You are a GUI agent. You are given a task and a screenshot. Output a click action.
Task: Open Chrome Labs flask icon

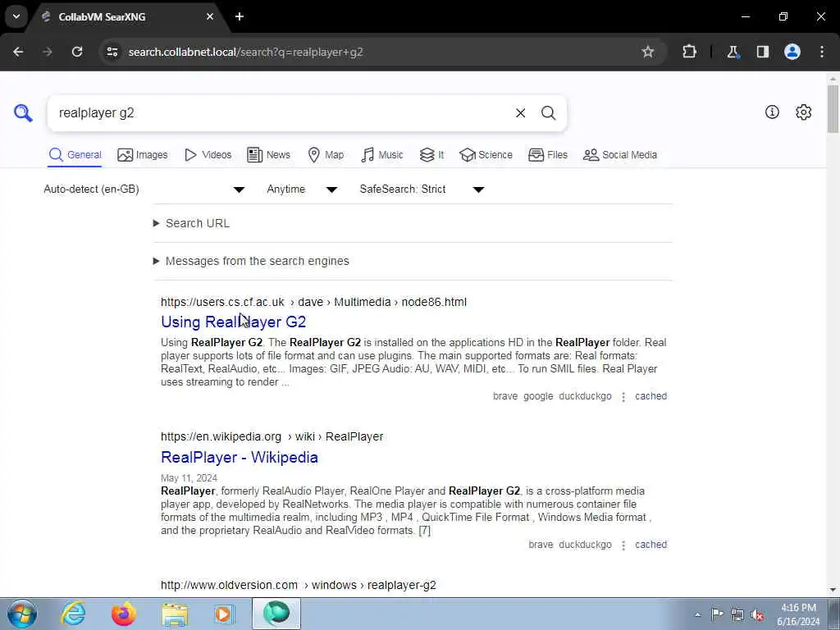click(733, 52)
